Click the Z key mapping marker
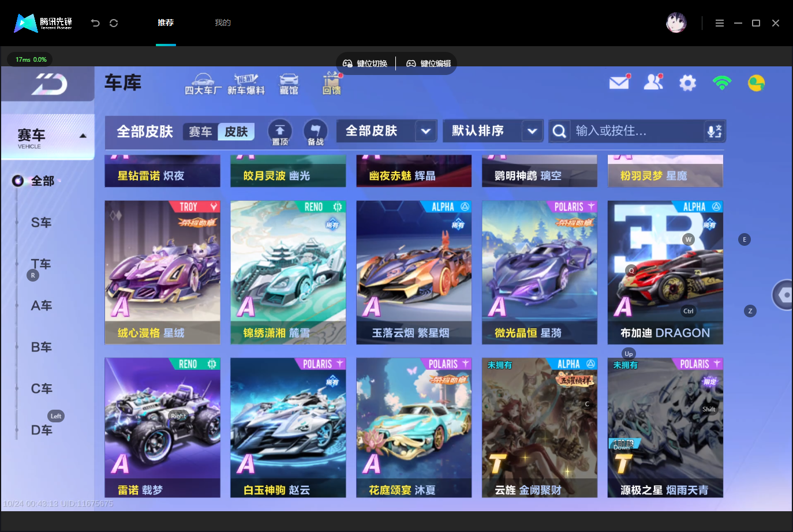793x532 pixels. pyautogui.click(x=750, y=311)
